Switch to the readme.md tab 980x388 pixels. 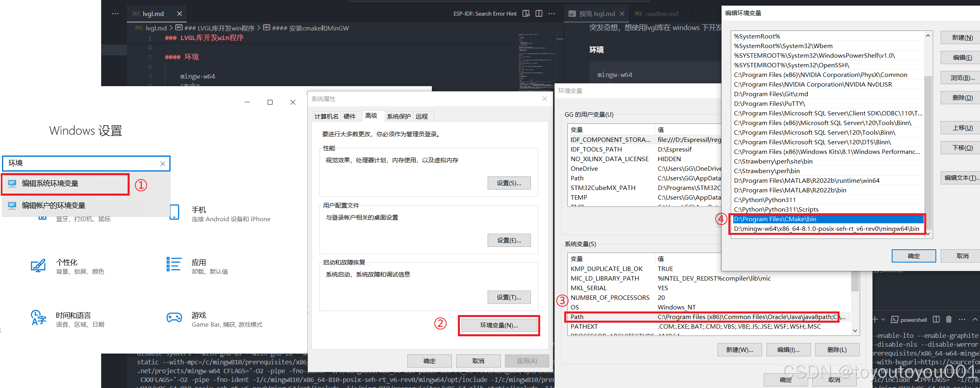[661, 13]
